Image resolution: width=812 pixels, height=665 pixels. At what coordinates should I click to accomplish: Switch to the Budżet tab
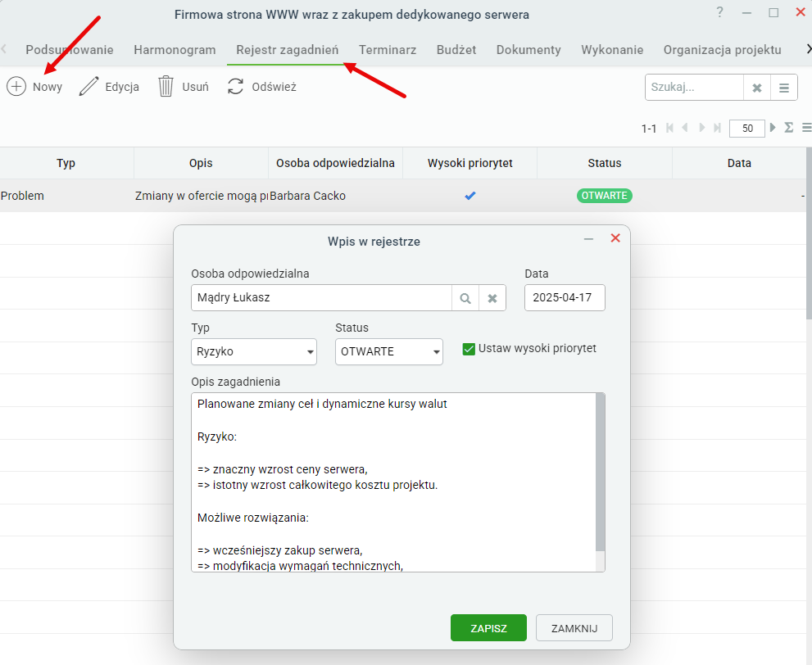pyautogui.click(x=456, y=50)
